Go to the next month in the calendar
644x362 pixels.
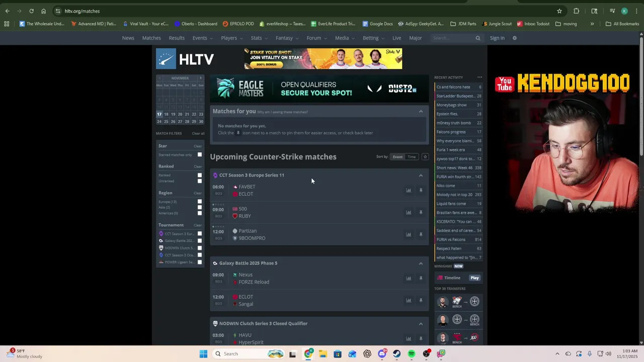pos(200,78)
